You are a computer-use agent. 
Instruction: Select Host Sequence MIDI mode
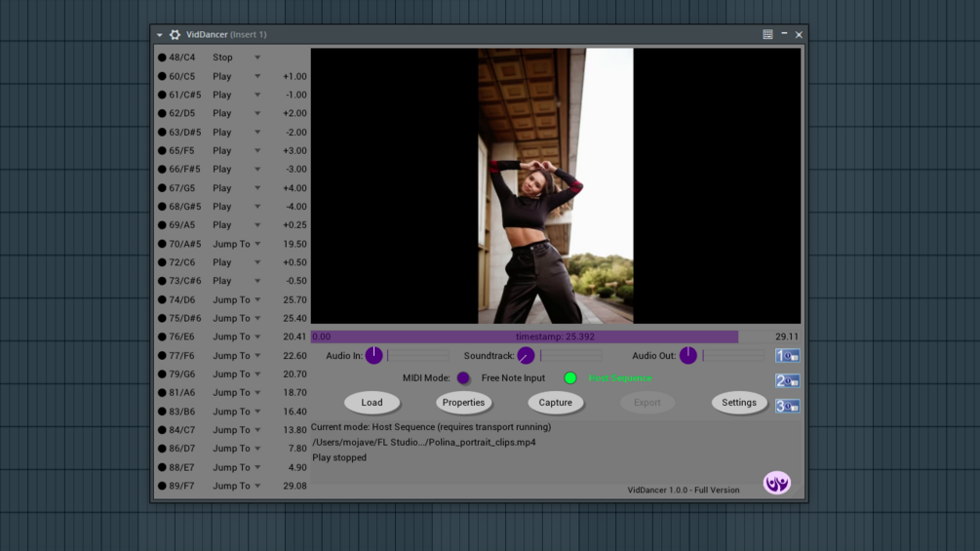point(570,378)
